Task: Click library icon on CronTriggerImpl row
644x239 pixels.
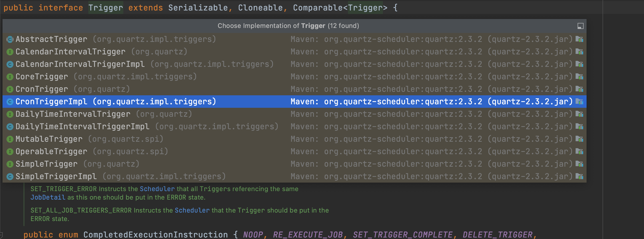Action: tap(579, 102)
